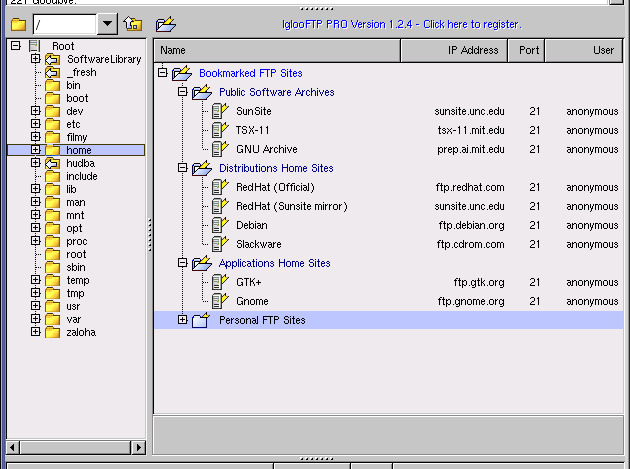Click the _fresh linked folder icon
Viewport: 630px width, 469px height.
coord(52,72)
